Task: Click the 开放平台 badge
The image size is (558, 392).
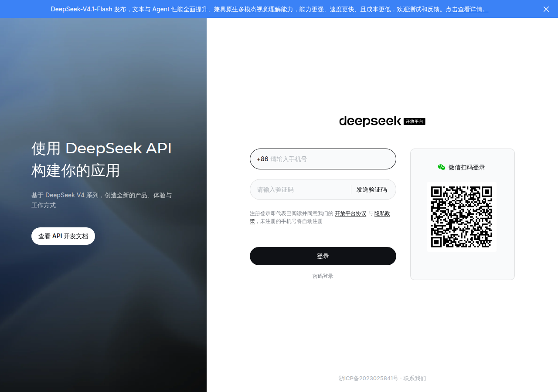Action: click(414, 122)
